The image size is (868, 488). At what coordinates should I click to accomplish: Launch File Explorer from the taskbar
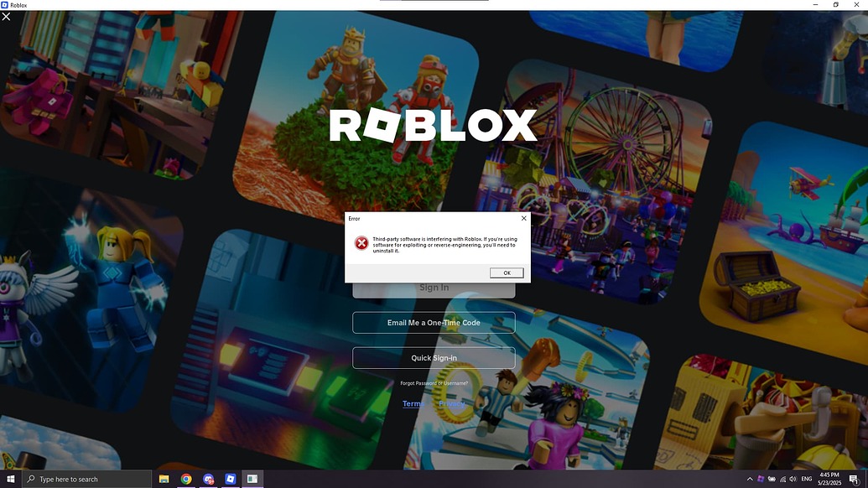164,479
